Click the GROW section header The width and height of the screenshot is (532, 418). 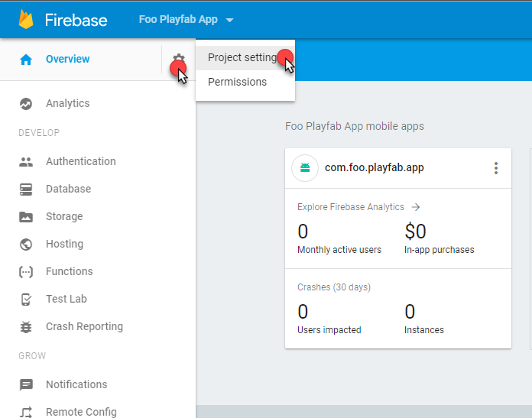pos(32,356)
